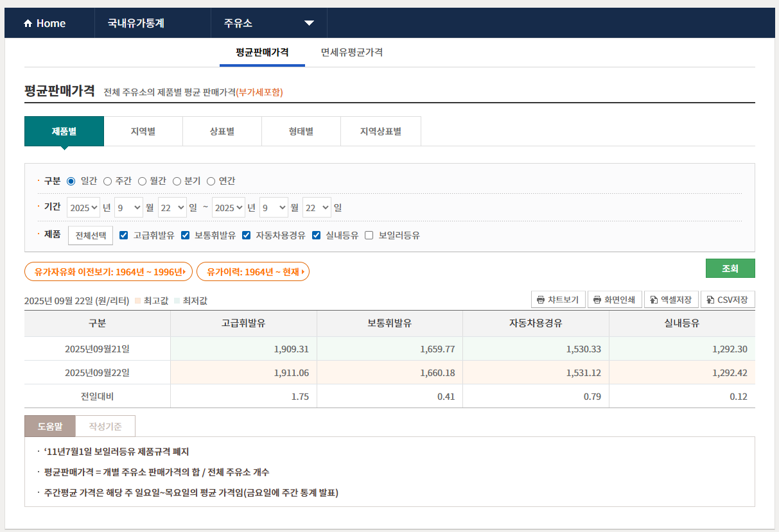The width and height of the screenshot is (779, 532).
Task: Expand the 주유소 dropdown arrow in header
Action: click(309, 24)
